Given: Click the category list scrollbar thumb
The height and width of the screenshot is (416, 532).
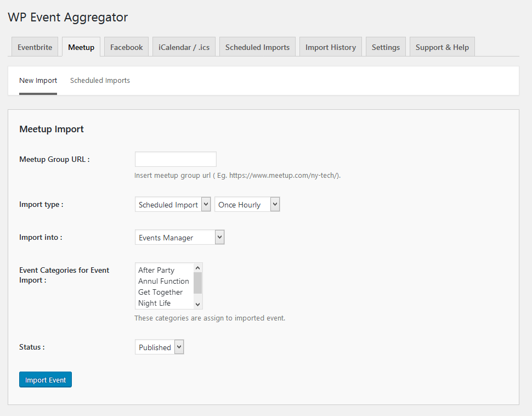Looking at the screenshot, I should (x=198, y=283).
